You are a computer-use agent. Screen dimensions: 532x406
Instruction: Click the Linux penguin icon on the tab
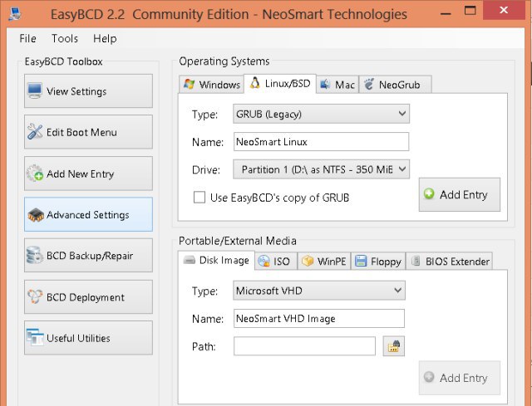[255, 83]
